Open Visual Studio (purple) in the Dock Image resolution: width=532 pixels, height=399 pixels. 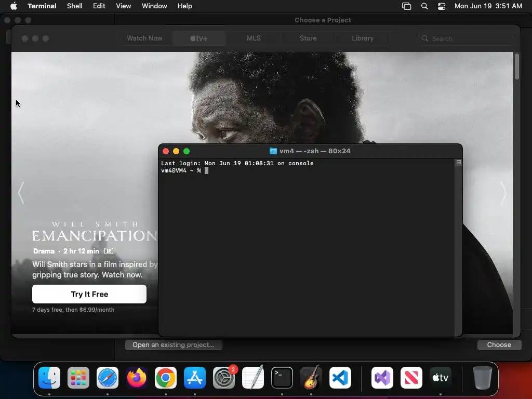[382, 378]
